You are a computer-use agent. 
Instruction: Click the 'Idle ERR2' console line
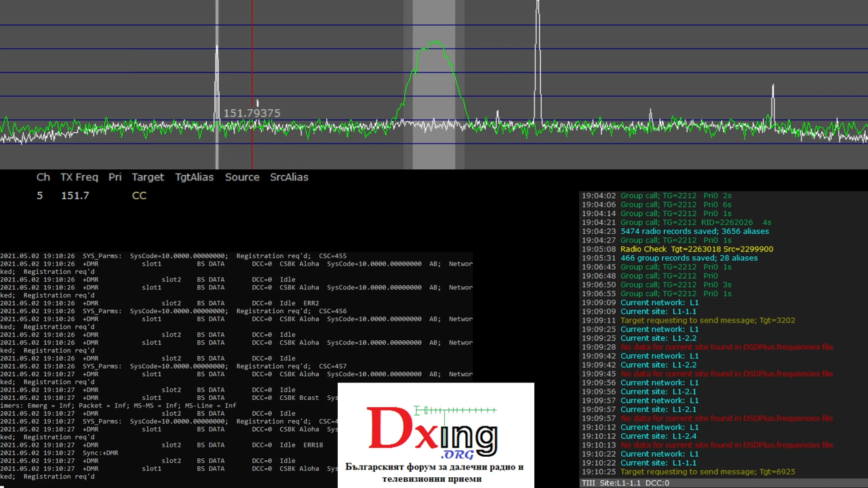click(159, 303)
